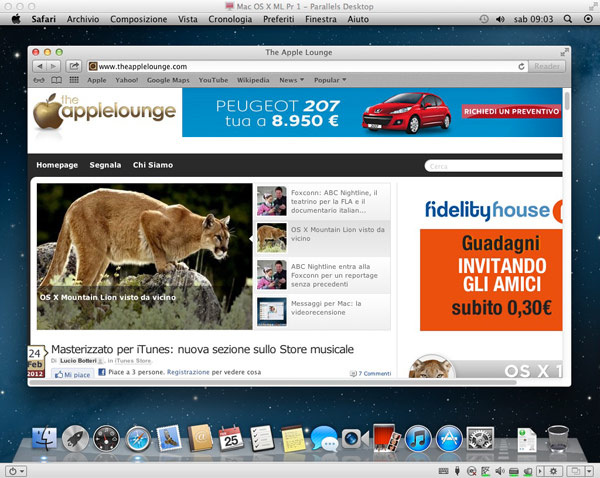This screenshot has height=478, width=600.
Task: Open App Store icon in the Dock
Action: tap(449, 439)
